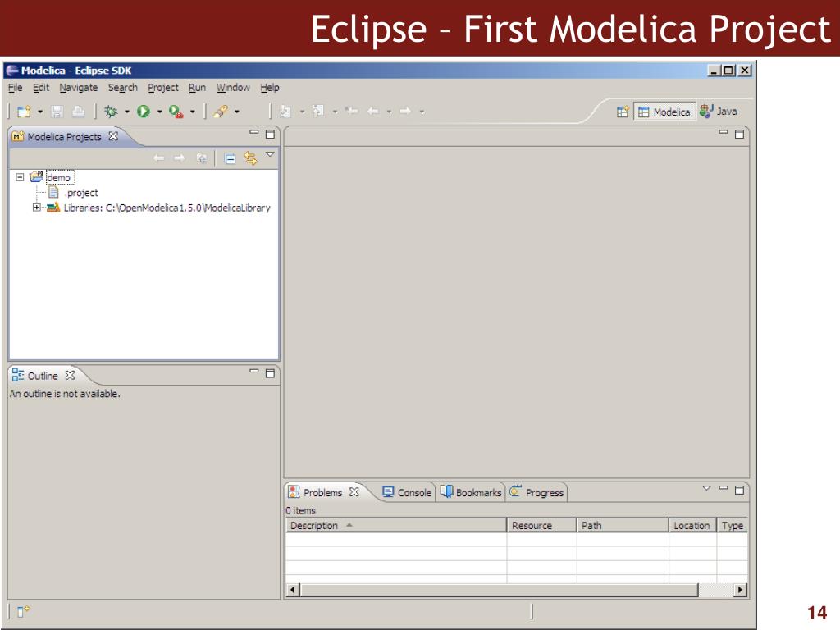Click Forward in Modelica Projects toolbar
Image resolution: width=840 pixels, height=630 pixels.
[180, 158]
